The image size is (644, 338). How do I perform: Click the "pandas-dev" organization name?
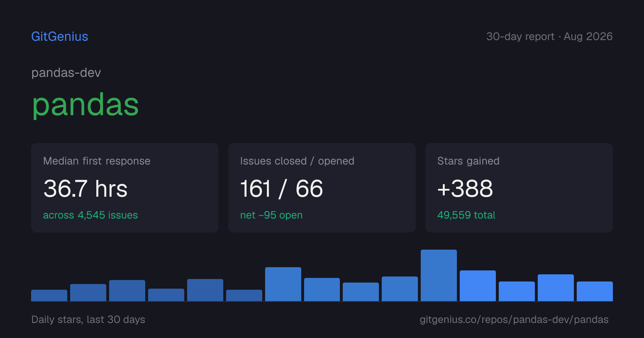pos(66,73)
